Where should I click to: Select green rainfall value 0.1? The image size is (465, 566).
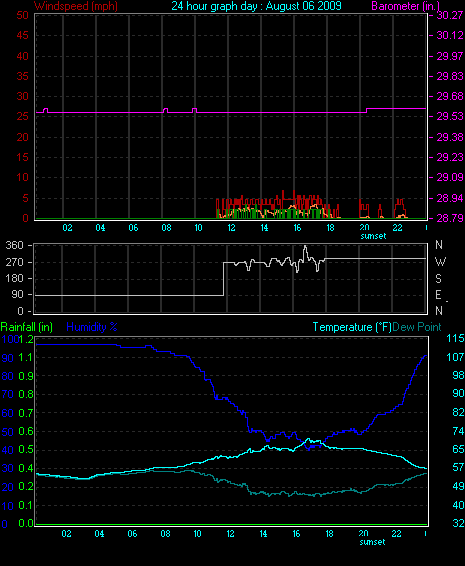tap(26, 505)
